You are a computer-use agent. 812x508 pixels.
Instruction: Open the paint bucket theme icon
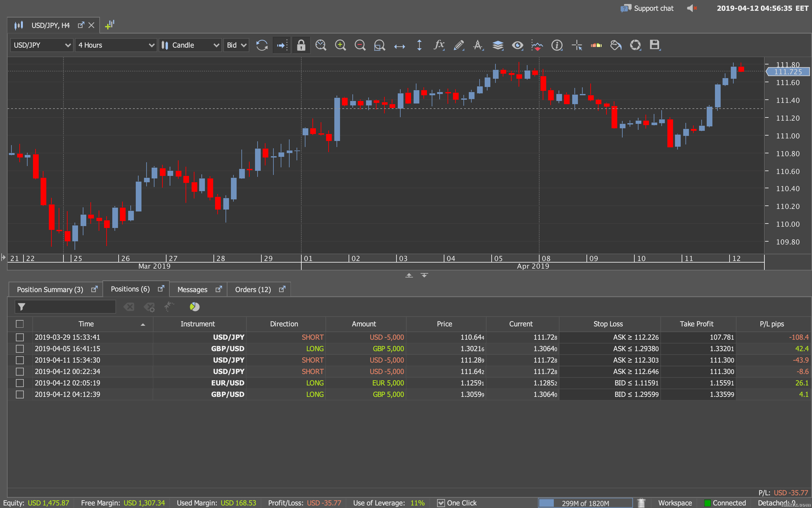point(616,45)
